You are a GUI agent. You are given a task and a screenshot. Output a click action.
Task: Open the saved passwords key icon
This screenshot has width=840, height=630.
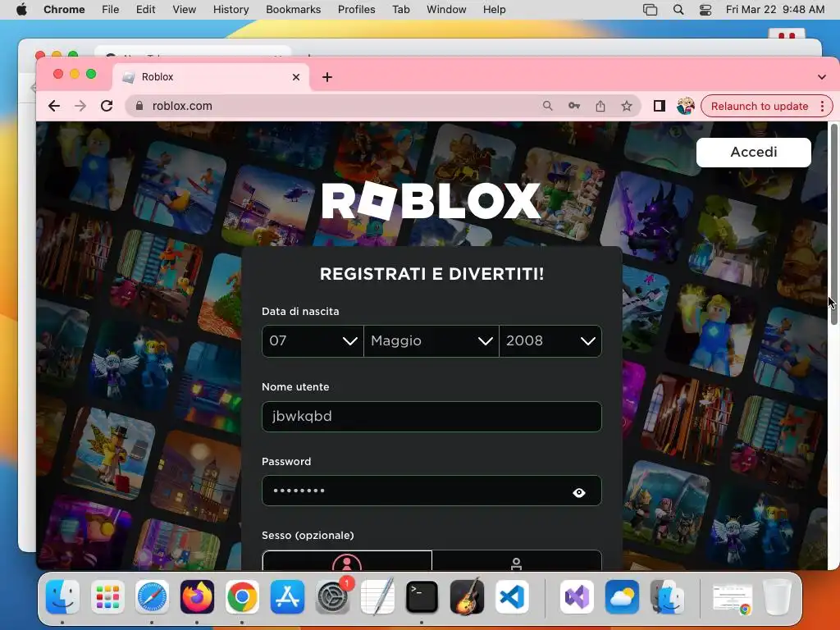(574, 106)
